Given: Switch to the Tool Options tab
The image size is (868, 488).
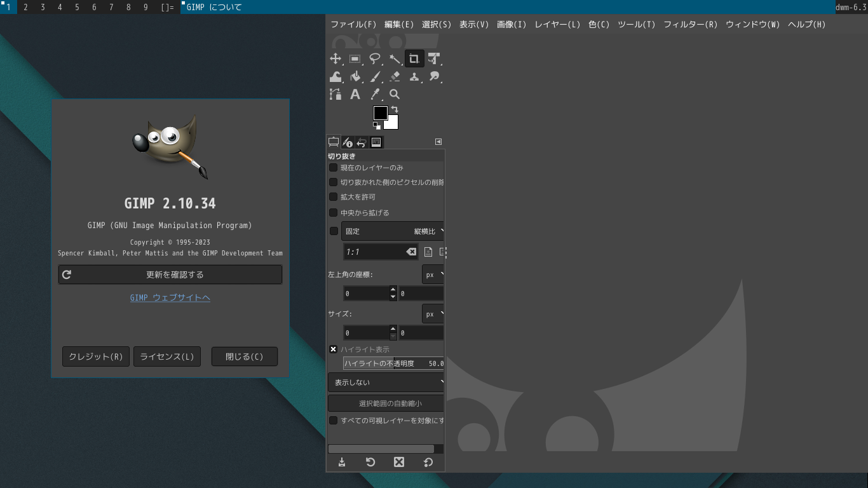Looking at the screenshot, I should tap(334, 142).
